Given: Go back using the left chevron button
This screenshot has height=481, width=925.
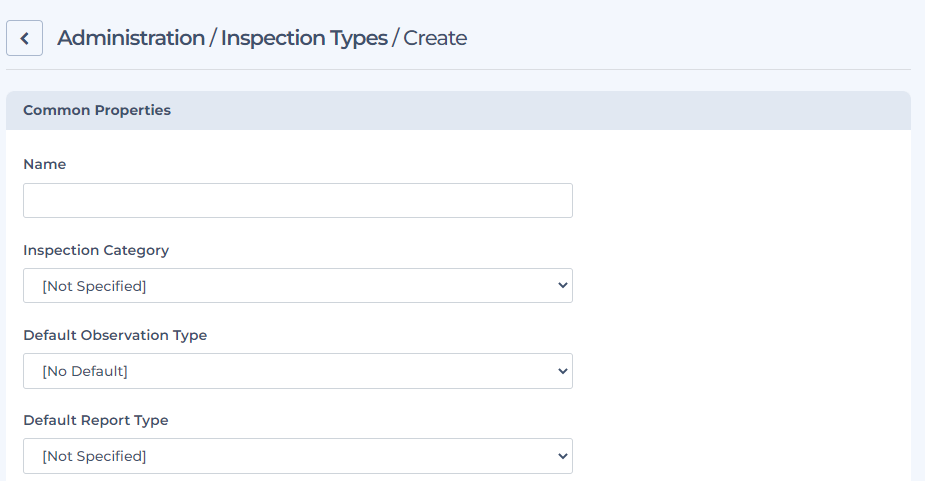Looking at the screenshot, I should point(24,38).
